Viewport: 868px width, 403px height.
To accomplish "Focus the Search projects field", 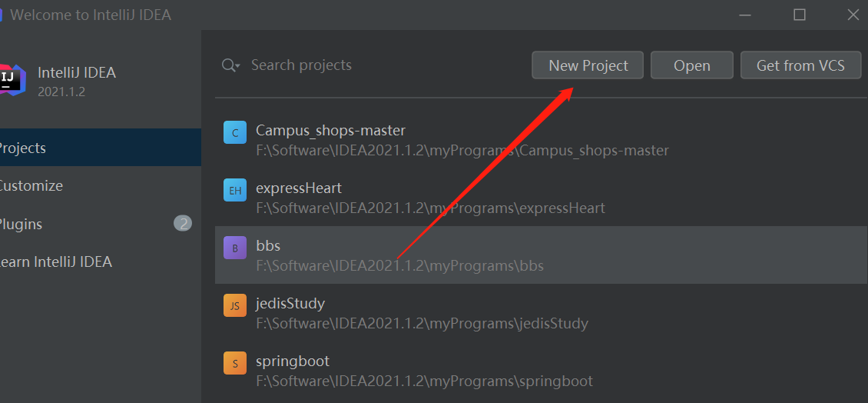I will click(301, 65).
